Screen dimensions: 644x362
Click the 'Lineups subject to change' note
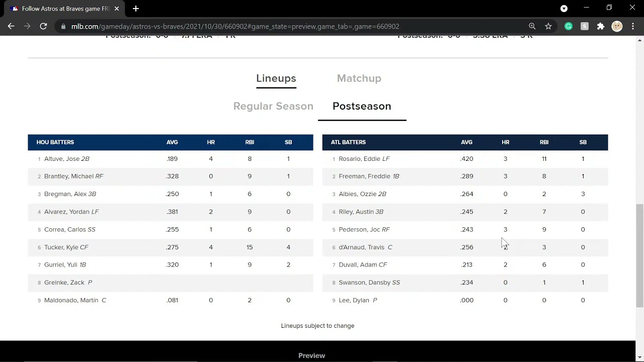(x=317, y=326)
